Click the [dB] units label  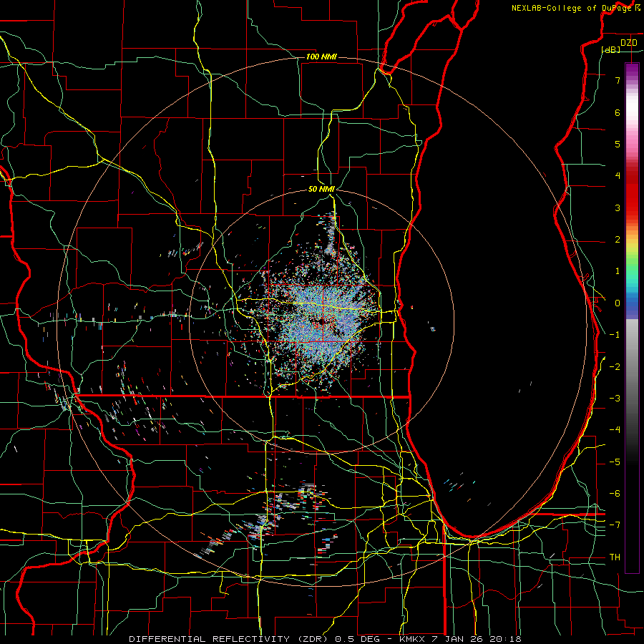[x=611, y=49]
